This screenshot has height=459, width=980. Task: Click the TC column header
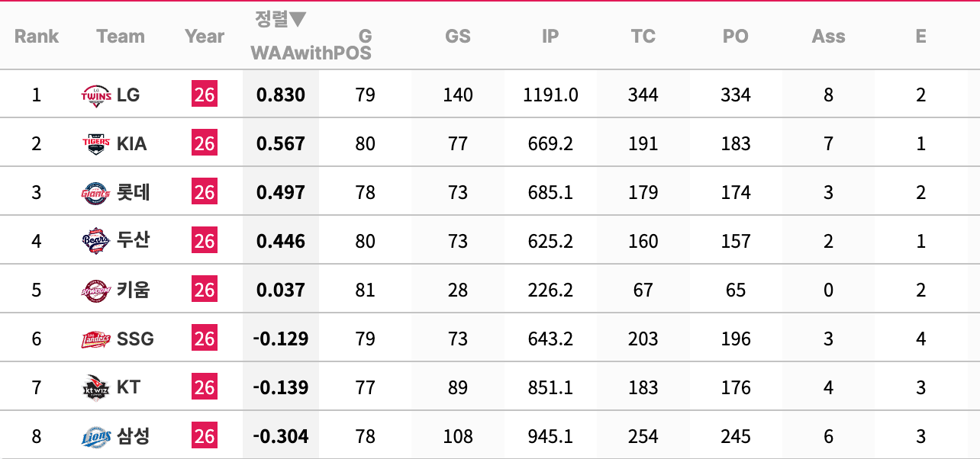click(643, 36)
